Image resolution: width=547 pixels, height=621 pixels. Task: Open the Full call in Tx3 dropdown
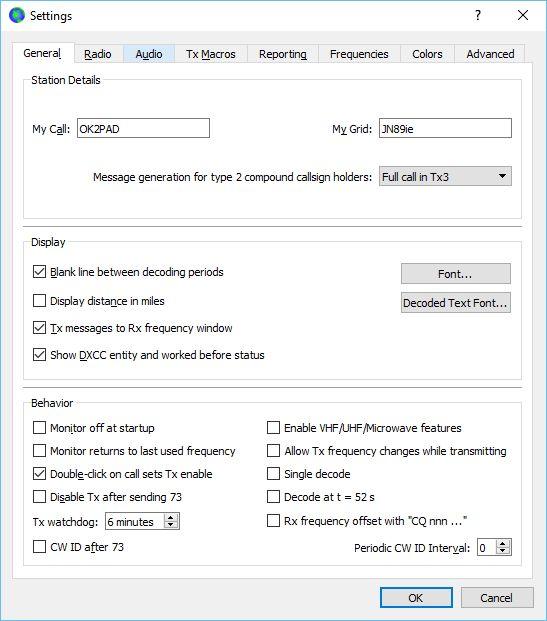pyautogui.click(x=445, y=176)
